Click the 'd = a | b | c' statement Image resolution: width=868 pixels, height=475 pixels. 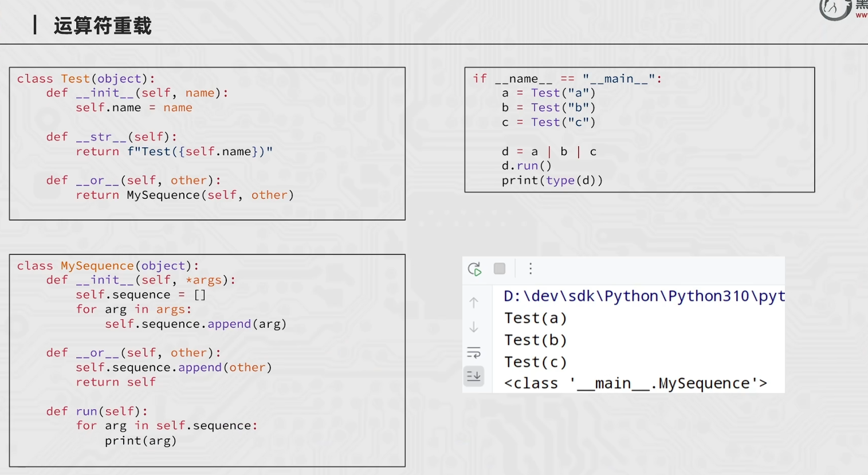tap(549, 151)
